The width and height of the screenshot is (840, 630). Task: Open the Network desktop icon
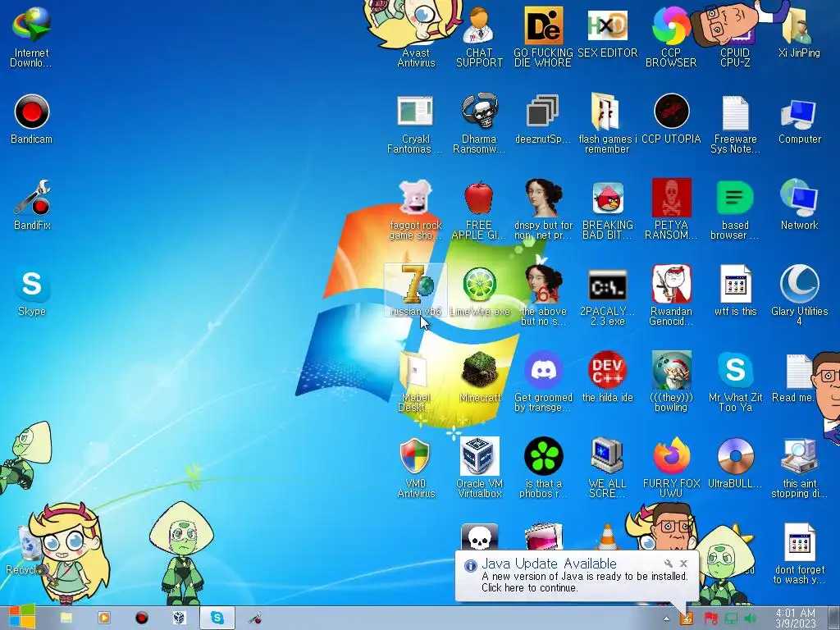[x=799, y=206]
